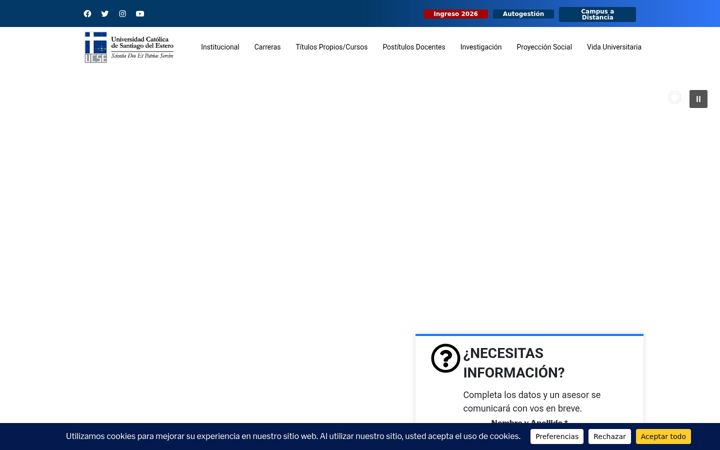Click the Ingreso 2026 button
The height and width of the screenshot is (450, 720).
pos(456,14)
